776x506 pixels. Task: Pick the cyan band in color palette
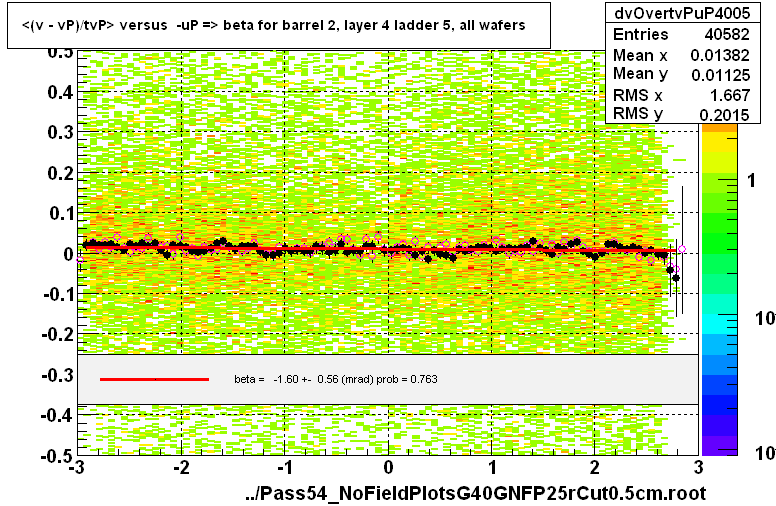pos(720,323)
